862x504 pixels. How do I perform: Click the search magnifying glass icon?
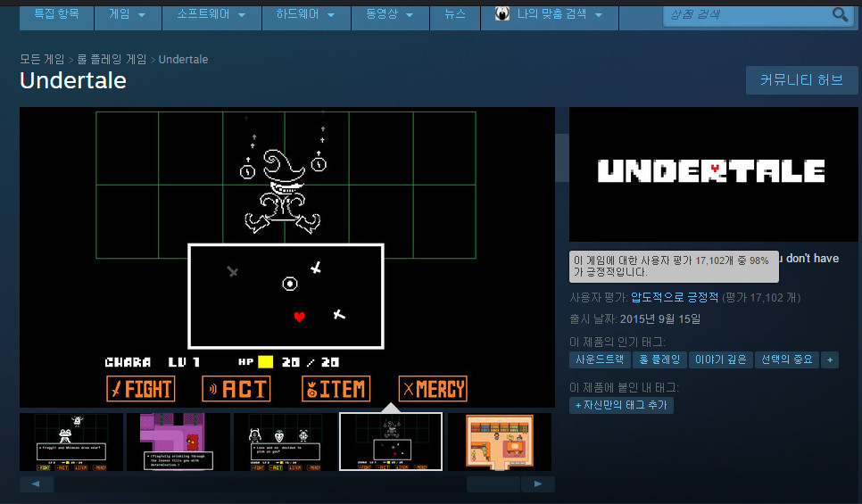click(840, 14)
